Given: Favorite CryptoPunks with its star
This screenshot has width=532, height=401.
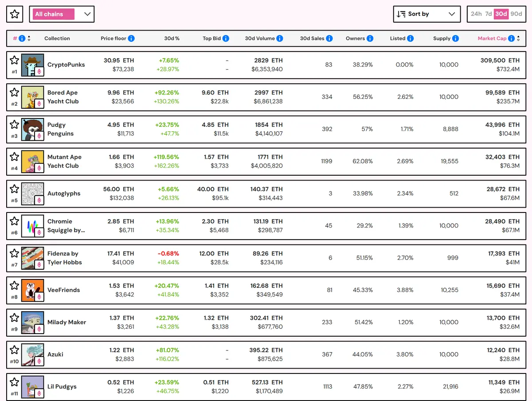Looking at the screenshot, I should click(15, 60).
